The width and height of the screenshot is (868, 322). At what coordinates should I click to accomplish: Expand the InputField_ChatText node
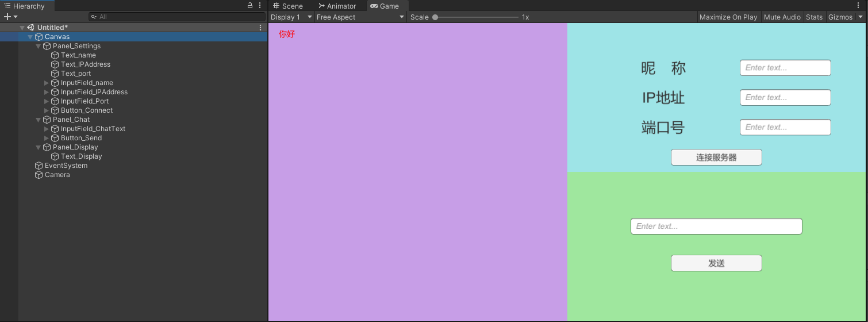click(47, 129)
